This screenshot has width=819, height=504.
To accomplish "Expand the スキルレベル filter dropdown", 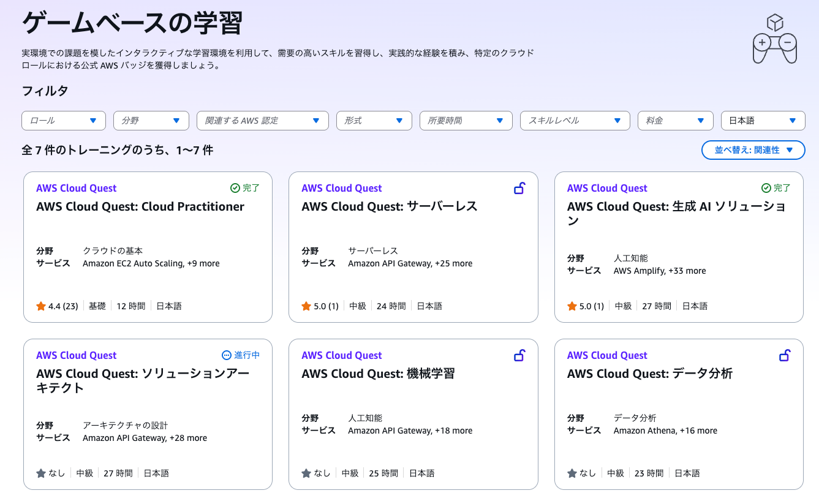I will (575, 121).
